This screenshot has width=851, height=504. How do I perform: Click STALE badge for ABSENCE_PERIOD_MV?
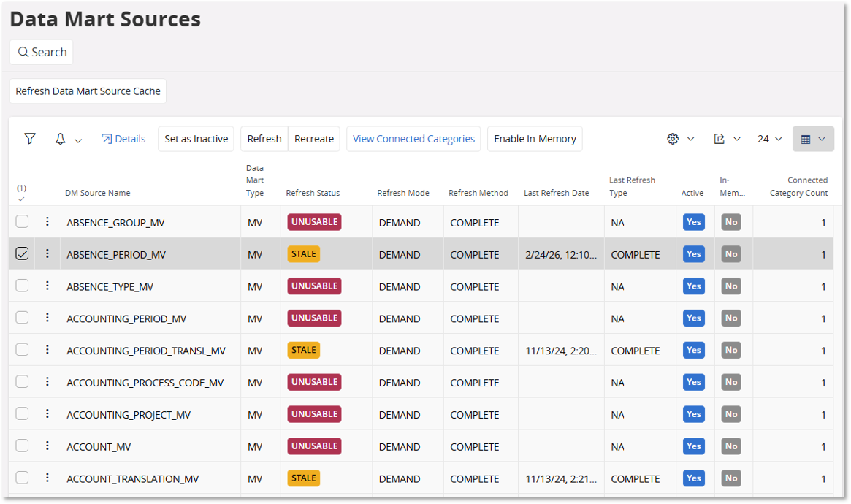[303, 254]
